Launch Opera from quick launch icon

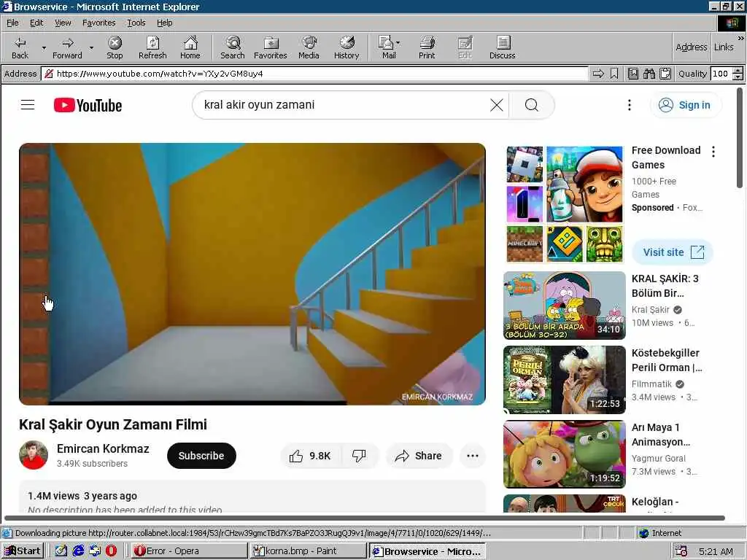tap(111, 551)
